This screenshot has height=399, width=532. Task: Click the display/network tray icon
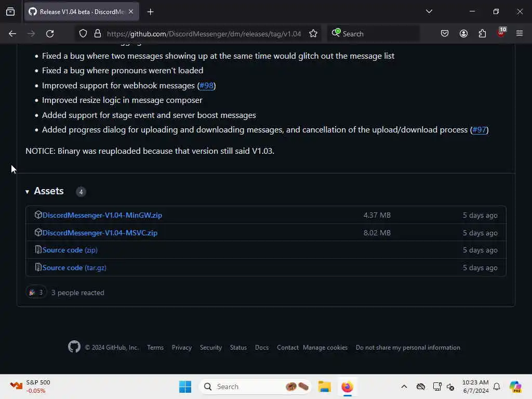[437, 387]
